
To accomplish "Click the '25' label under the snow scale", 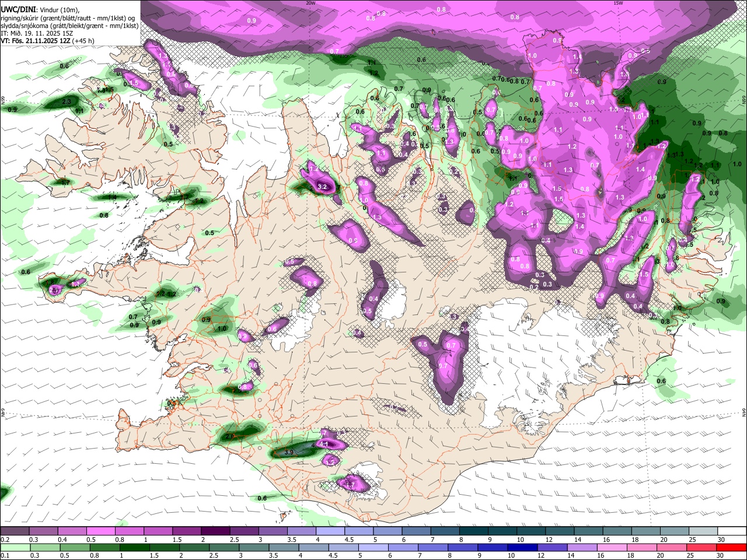I will click(x=692, y=540).
